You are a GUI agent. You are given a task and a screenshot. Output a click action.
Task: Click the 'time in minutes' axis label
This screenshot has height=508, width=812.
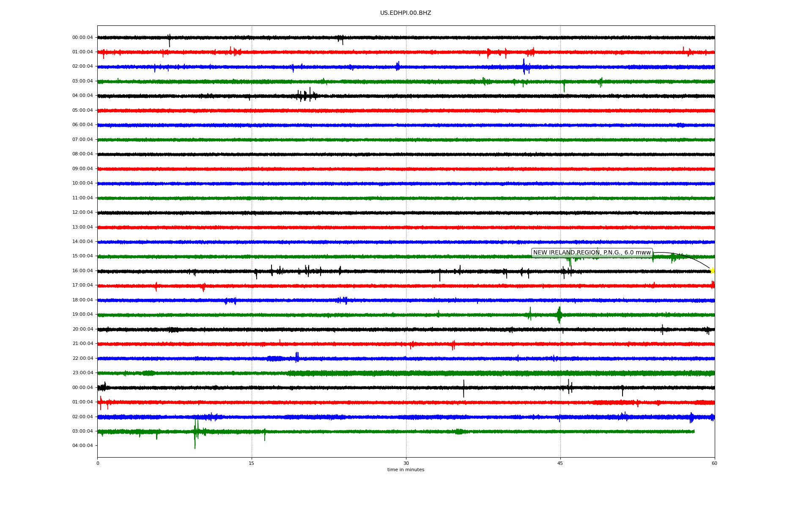(406, 470)
